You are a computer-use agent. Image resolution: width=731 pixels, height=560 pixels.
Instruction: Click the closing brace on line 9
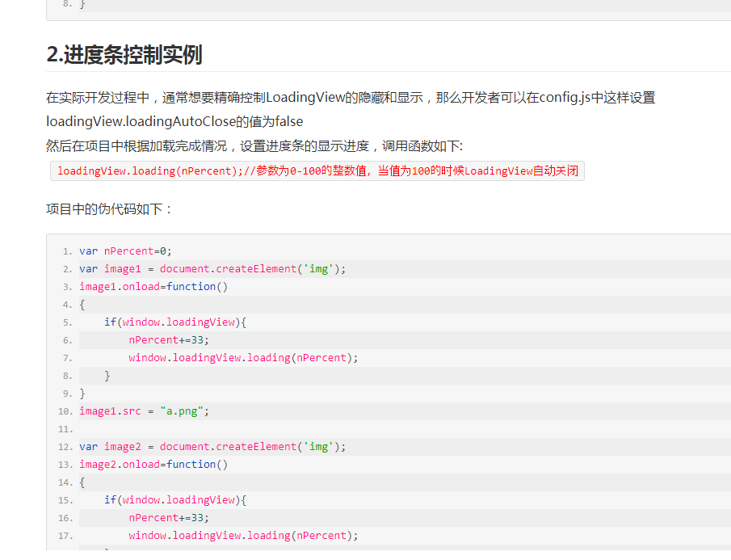pyautogui.click(x=82, y=394)
